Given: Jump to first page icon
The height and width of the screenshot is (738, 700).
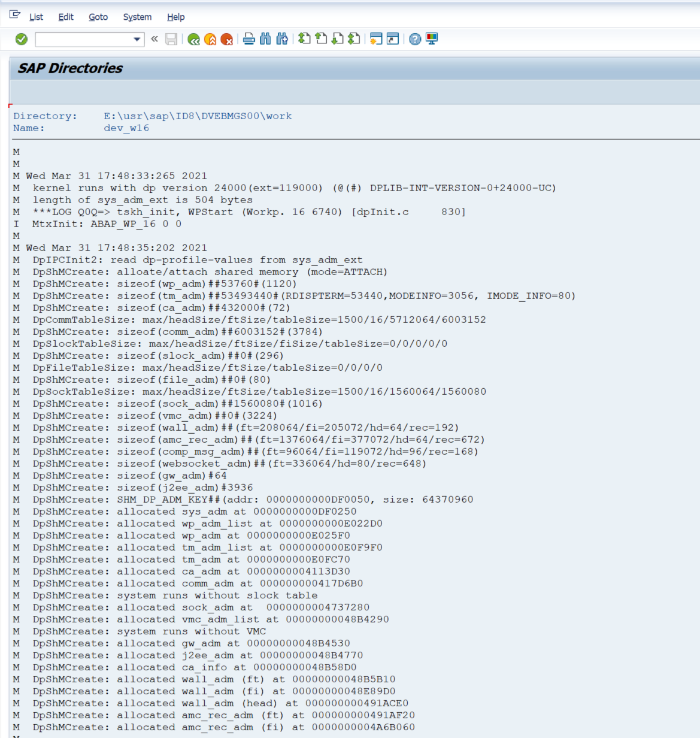Looking at the screenshot, I should 304,39.
